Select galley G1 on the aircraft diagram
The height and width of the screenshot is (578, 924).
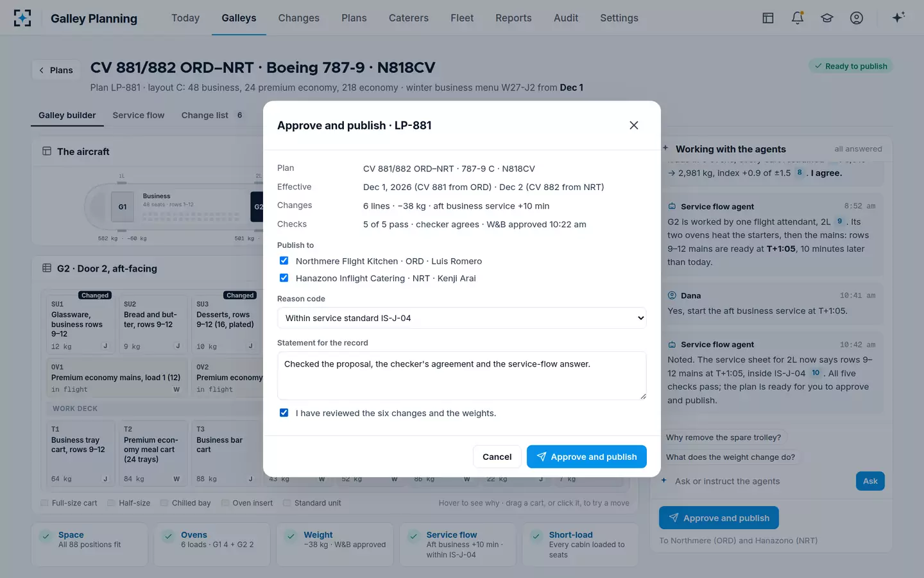[x=123, y=207]
